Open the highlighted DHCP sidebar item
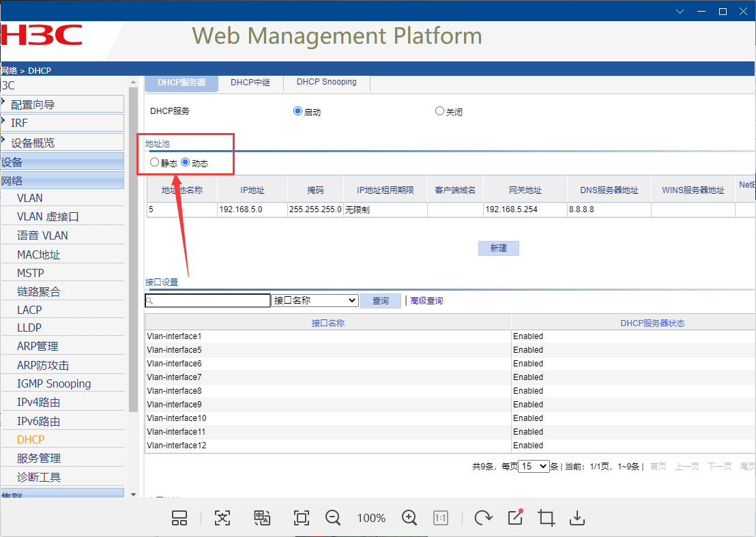 pyautogui.click(x=31, y=439)
